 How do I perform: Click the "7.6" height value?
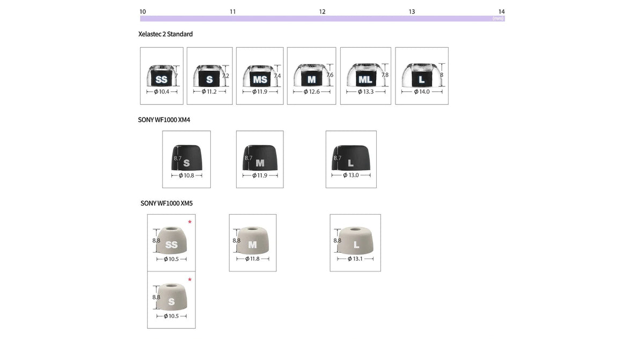330,75
